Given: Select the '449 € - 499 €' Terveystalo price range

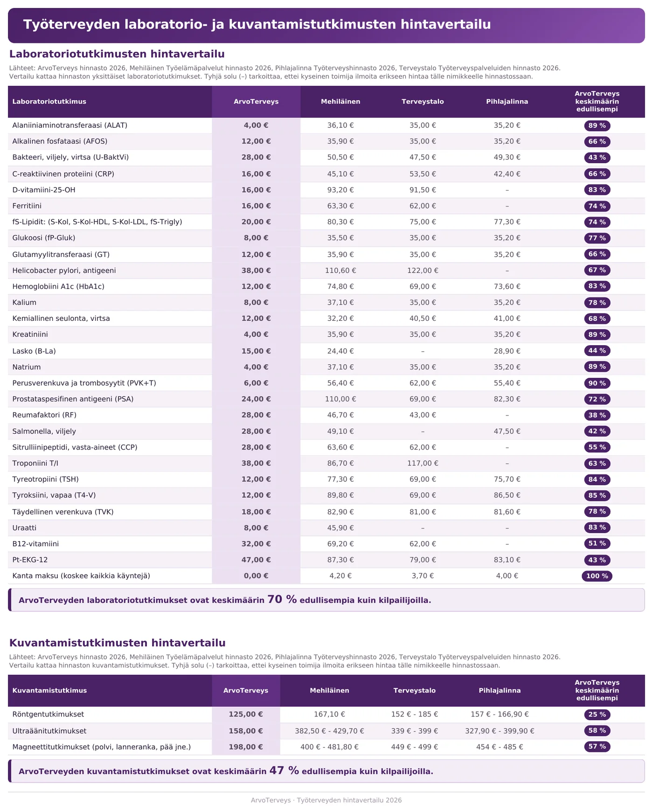Looking at the screenshot, I should tap(415, 747).
